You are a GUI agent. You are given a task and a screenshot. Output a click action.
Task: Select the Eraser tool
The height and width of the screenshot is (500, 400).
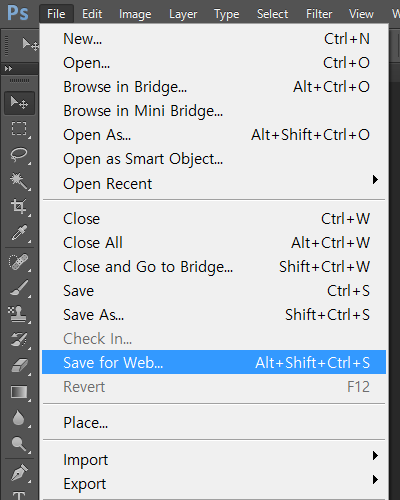[x=19, y=366]
